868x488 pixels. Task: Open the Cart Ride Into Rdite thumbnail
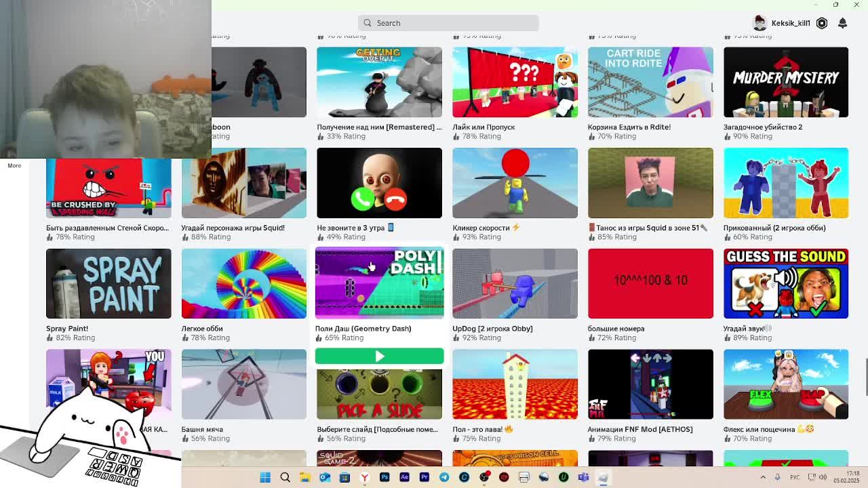tap(650, 82)
